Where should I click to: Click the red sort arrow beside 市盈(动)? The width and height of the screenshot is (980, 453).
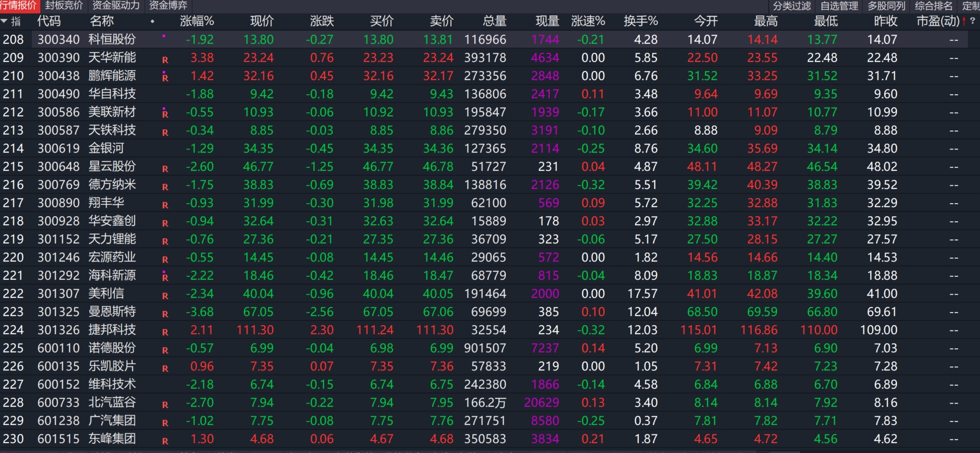tap(964, 22)
